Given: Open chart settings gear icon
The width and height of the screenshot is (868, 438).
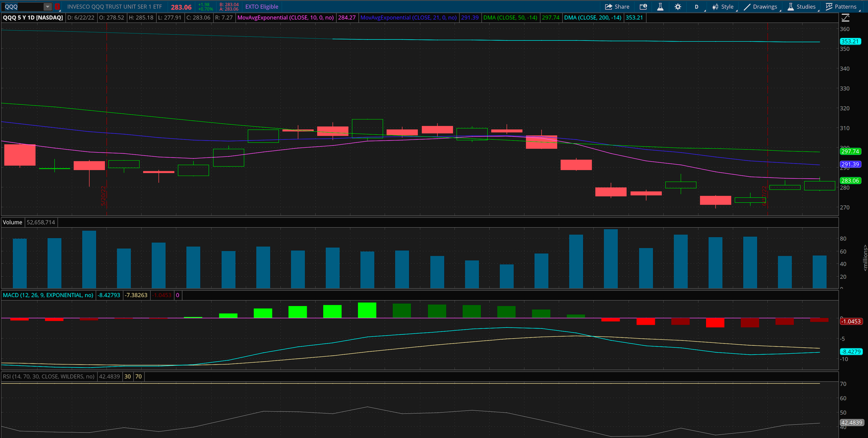Looking at the screenshot, I should coord(678,7).
